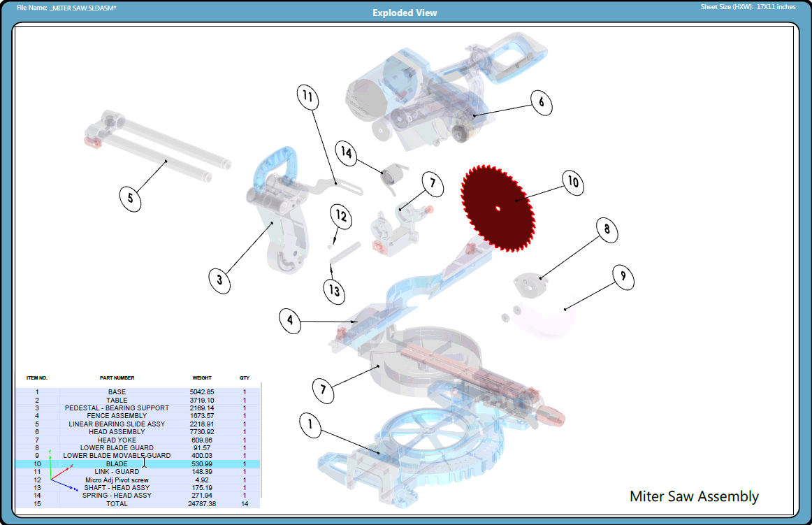Select the BASE row in the table

click(x=138, y=392)
